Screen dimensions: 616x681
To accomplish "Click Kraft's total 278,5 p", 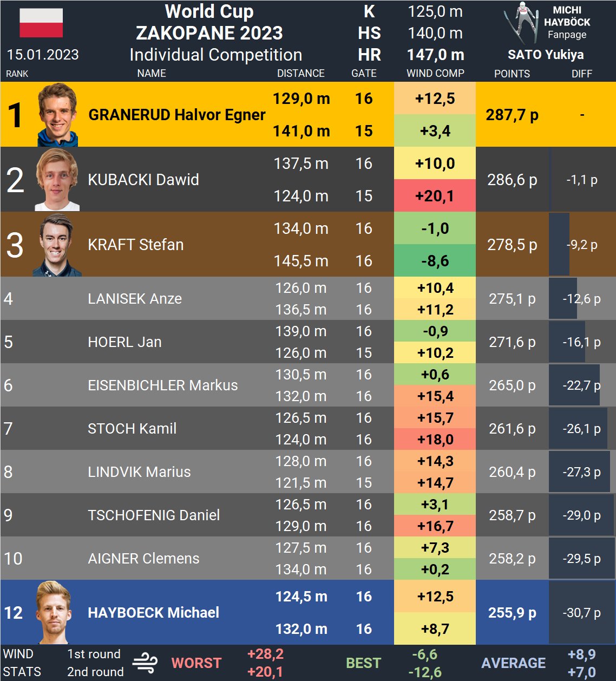I will 512,245.
